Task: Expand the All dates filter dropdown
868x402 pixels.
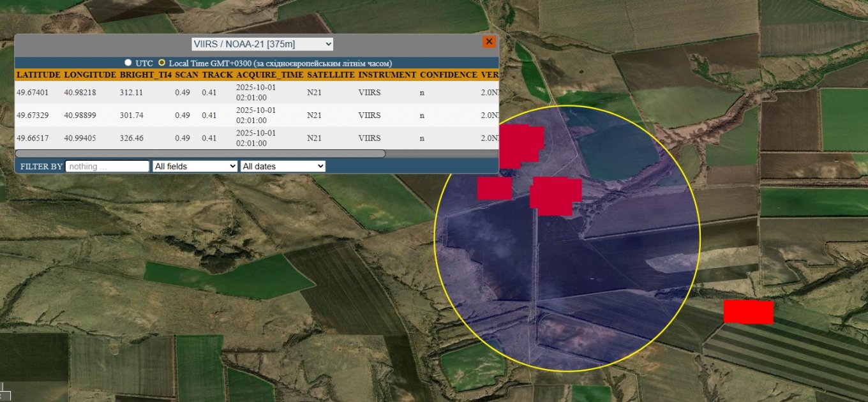Action: 283,166
